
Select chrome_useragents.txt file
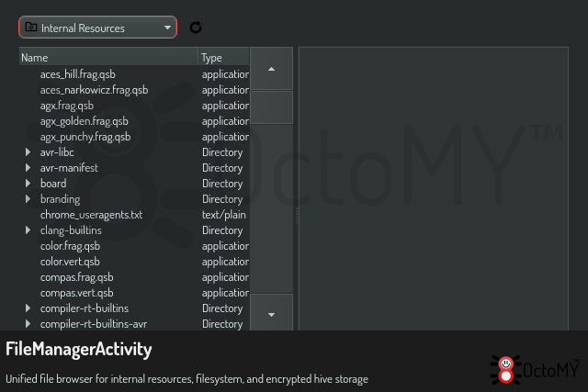pyautogui.click(x=91, y=215)
